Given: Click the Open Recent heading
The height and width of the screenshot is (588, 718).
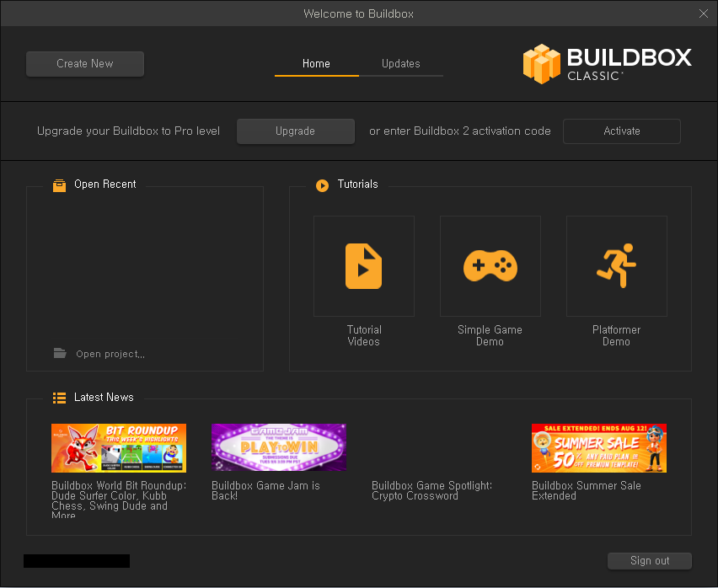Looking at the screenshot, I should tap(105, 184).
